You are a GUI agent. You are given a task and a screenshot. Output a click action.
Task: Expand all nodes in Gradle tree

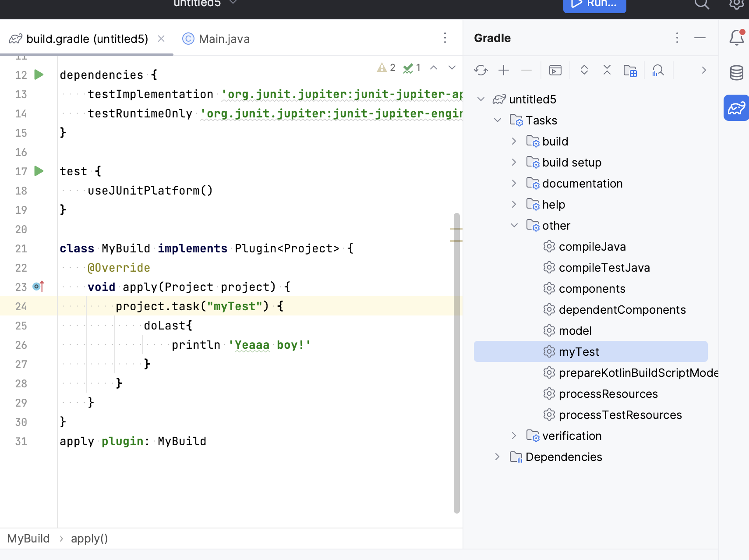[584, 70]
